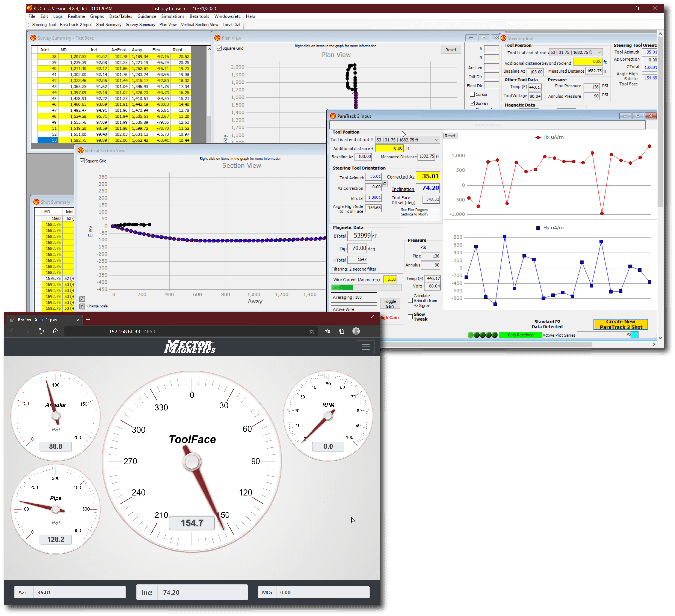Click the browser refresh icon

click(41, 331)
